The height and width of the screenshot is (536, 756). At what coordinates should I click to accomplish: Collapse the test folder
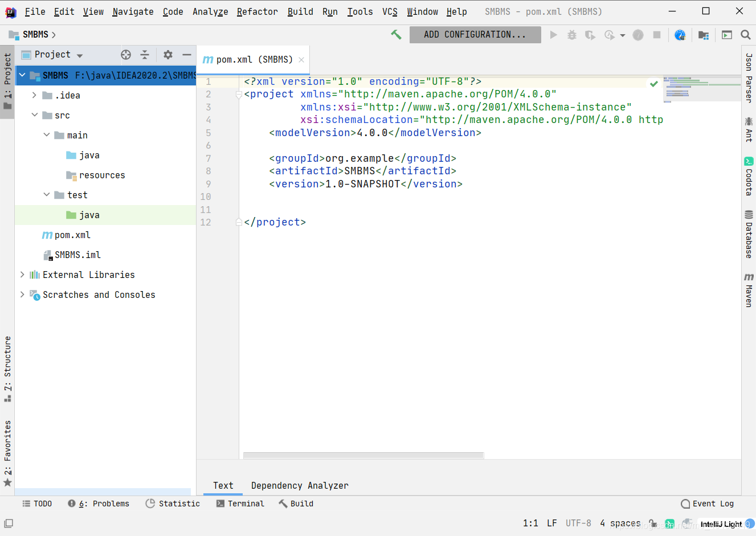[x=47, y=195]
